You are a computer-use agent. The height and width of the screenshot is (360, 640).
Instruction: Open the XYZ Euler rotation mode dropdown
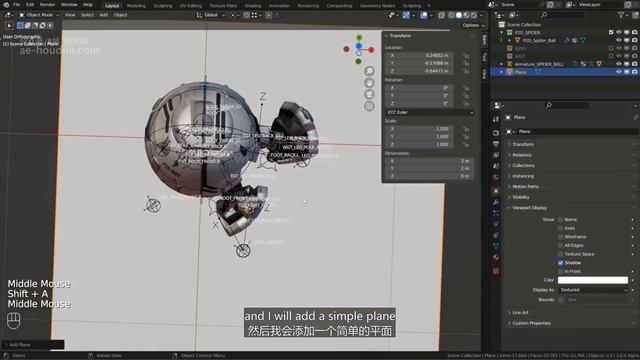[429, 112]
